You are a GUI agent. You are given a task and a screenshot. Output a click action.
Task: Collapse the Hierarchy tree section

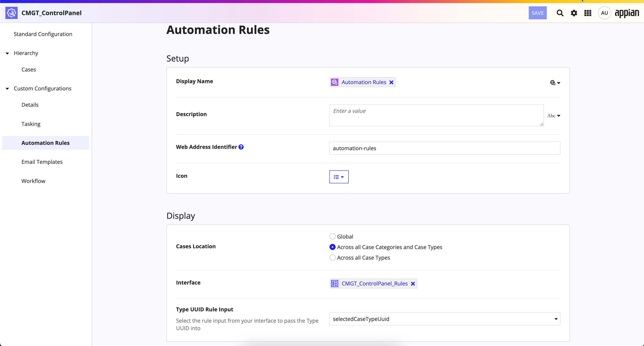tap(7, 53)
